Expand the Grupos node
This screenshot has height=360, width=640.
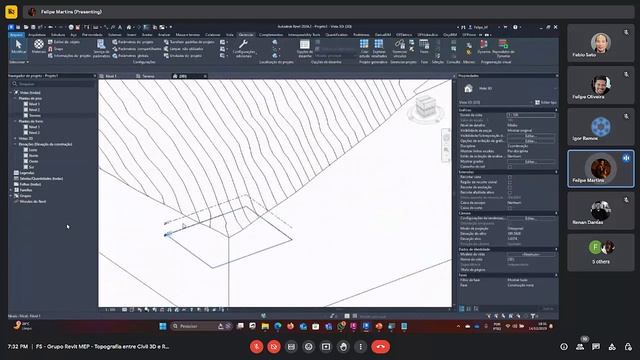point(11,196)
